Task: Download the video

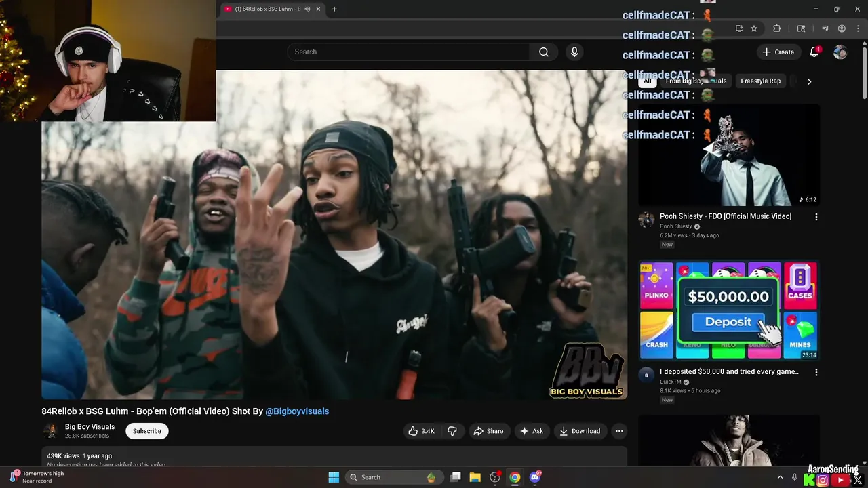Action: coord(580,431)
